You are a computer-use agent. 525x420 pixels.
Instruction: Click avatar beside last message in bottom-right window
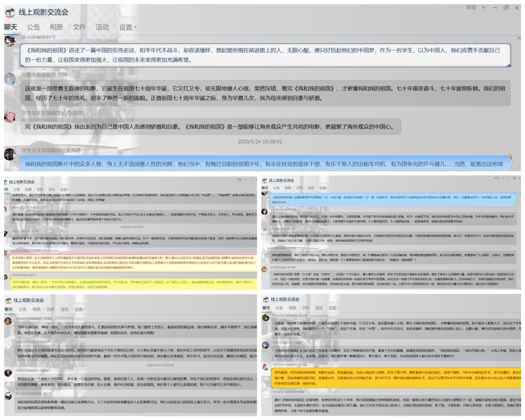click(x=266, y=394)
